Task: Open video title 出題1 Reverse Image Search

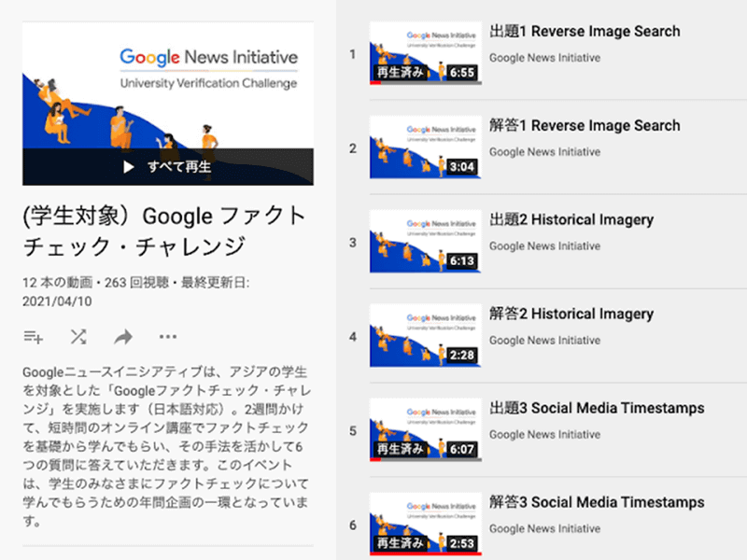Action: 585,32
